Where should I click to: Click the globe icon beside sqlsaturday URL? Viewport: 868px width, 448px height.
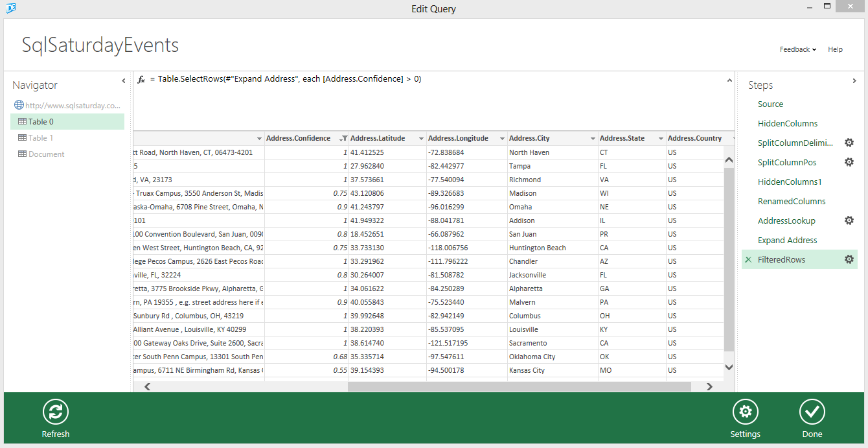(19, 105)
